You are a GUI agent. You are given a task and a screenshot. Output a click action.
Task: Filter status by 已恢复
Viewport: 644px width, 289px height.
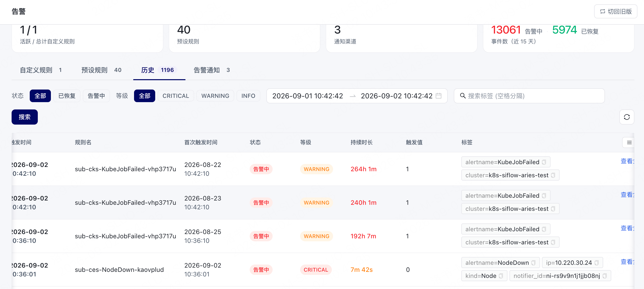pos(67,96)
